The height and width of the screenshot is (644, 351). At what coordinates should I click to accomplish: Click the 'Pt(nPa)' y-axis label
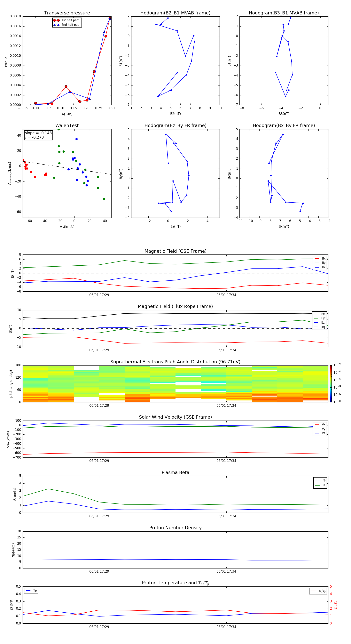(6, 61)
